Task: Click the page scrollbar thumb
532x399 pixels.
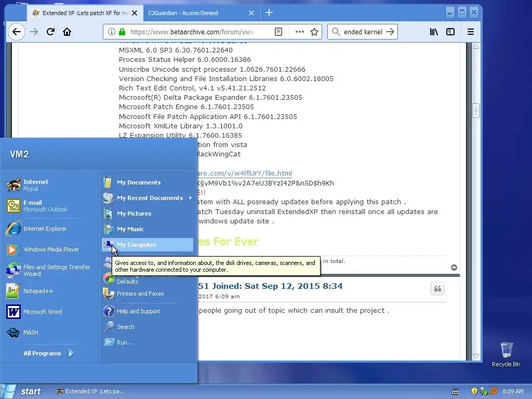Action: tap(476, 111)
